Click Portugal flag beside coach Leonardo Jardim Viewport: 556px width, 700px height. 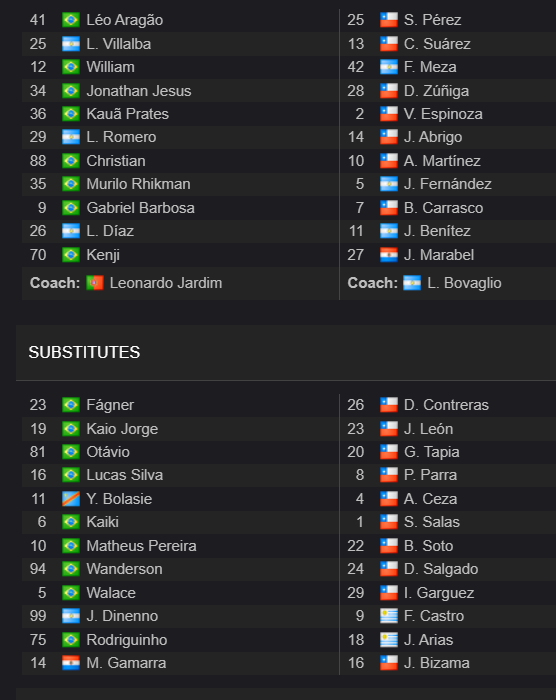[x=95, y=283]
